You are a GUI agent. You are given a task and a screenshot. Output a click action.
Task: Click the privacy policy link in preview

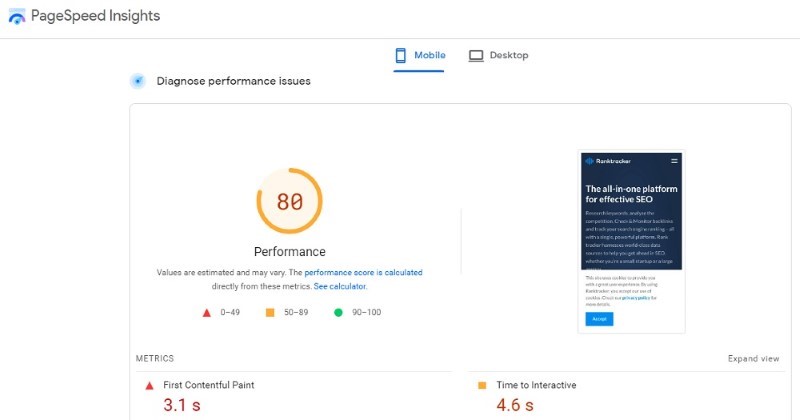point(636,298)
